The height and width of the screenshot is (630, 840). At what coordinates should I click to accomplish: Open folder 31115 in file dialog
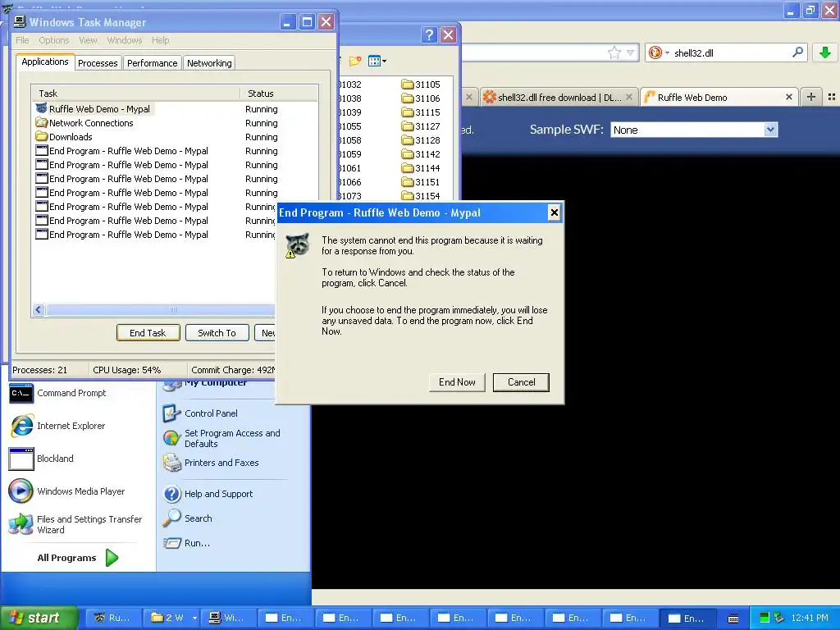421,112
